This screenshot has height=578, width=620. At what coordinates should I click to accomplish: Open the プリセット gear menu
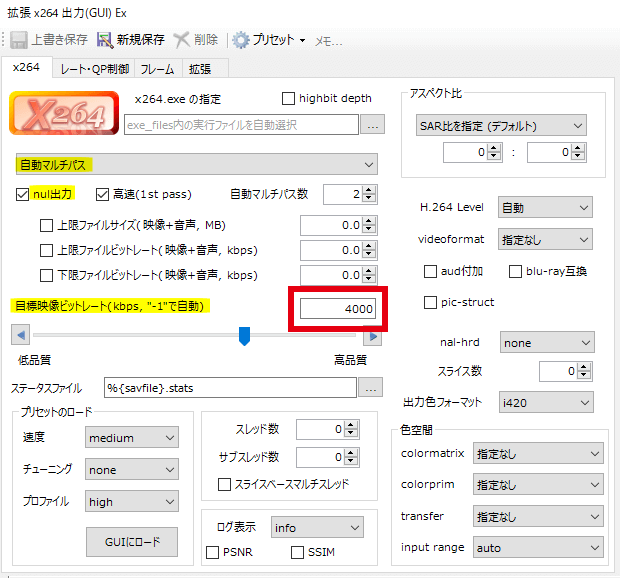click(242, 40)
